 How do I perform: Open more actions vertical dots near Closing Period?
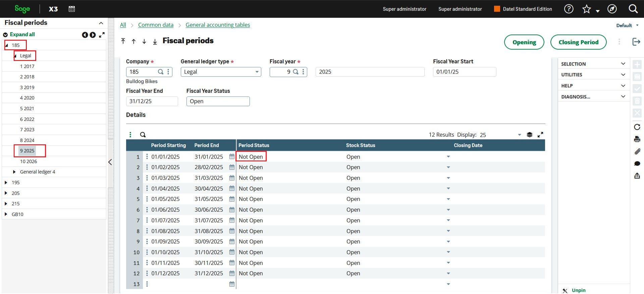click(x=619, y=42)
